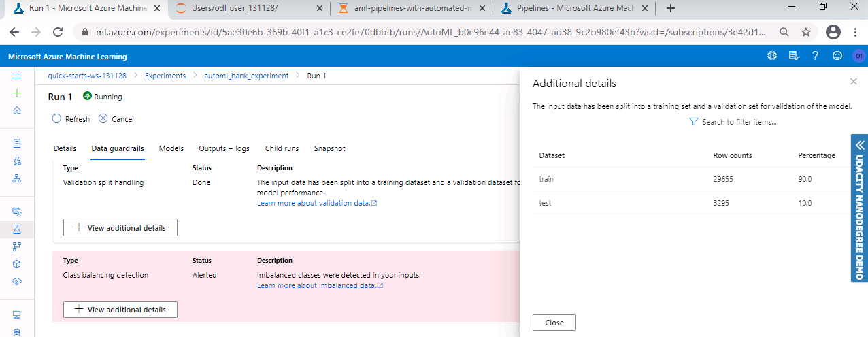Viewport: 868px width, 337px height.
Task: Open Compute monitor icon in sidebar
Action: 17,315
